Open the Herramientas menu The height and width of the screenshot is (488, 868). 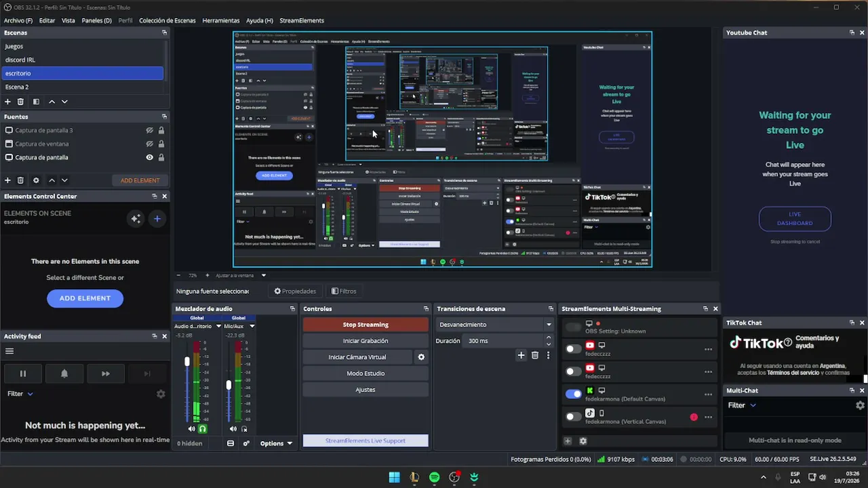coord(221,20)
